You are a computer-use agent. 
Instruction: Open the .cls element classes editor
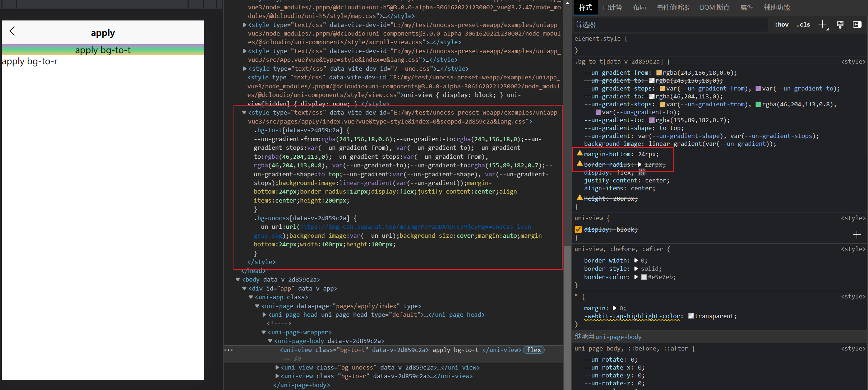(804, 24)
